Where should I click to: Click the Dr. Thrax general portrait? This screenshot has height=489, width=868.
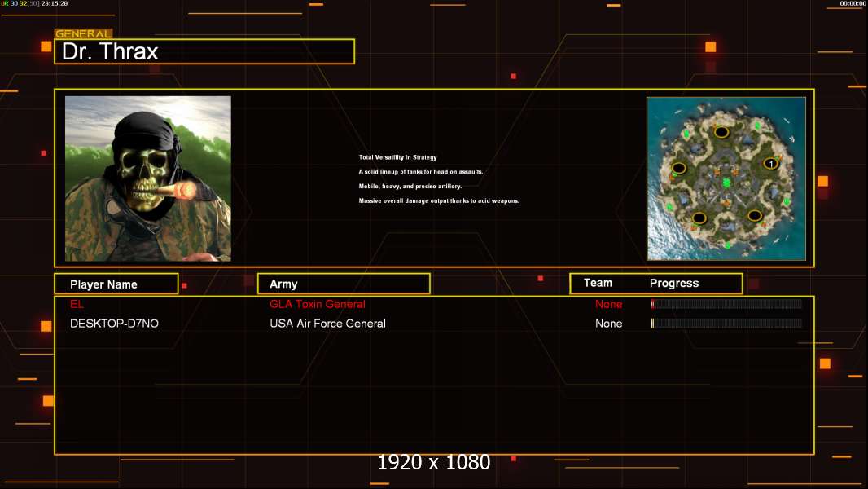[148, 178]
